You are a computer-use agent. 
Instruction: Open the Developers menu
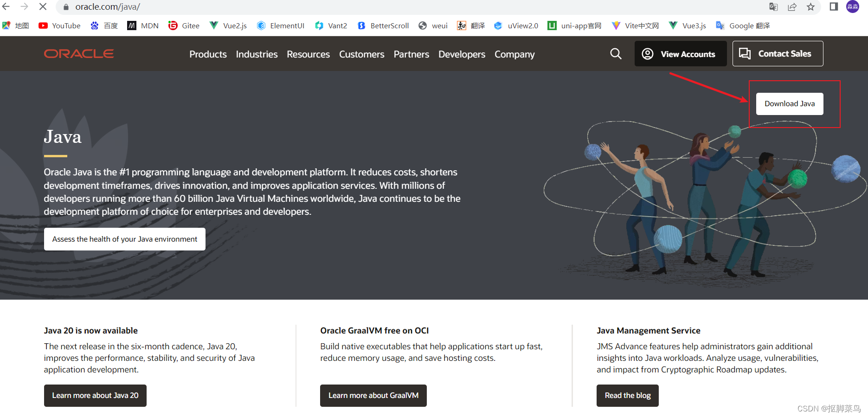[x=462, y=54]
